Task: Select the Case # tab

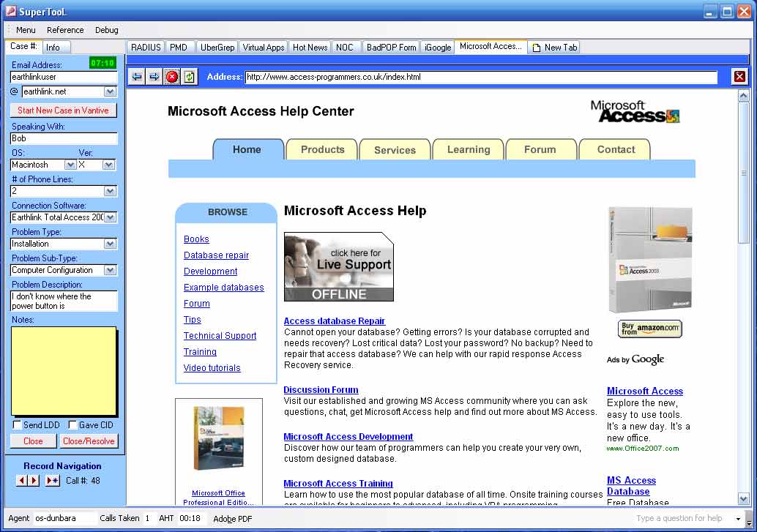Action: 23,46
